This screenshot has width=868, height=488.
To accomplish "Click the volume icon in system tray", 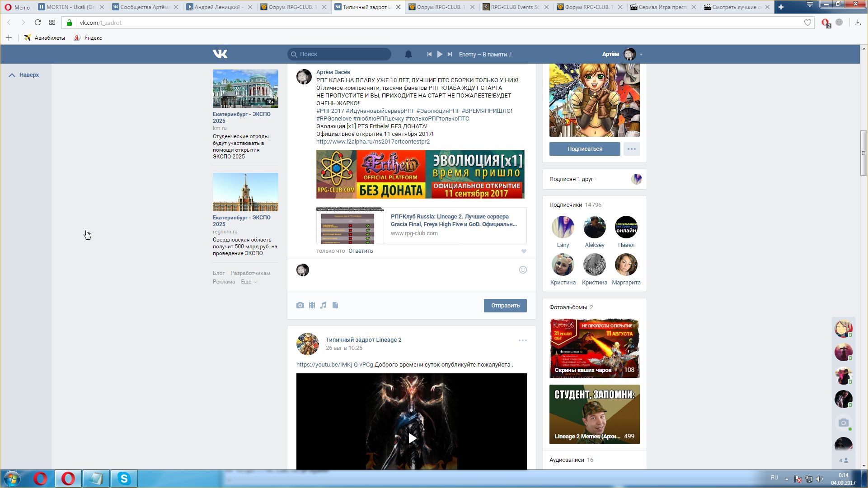I will pos(819,479).
